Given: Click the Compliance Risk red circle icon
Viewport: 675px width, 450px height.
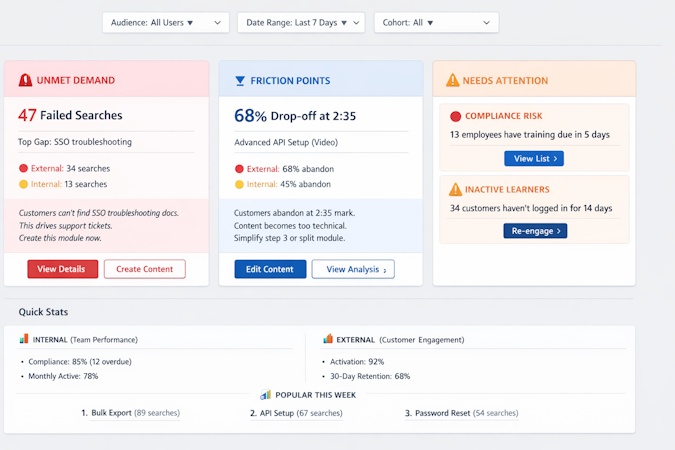Looking at the screenshot, I should tap(455, 116).
